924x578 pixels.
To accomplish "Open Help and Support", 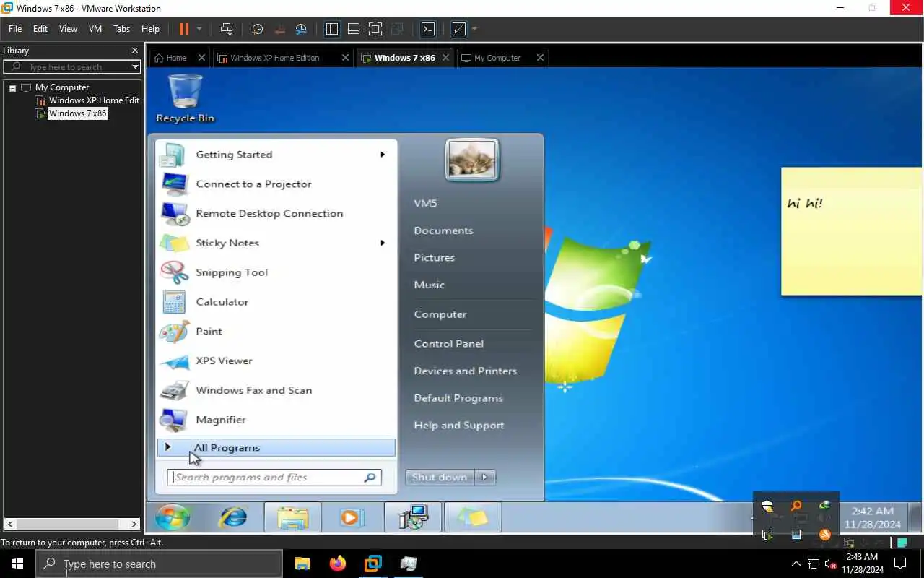I will [459, 426].
